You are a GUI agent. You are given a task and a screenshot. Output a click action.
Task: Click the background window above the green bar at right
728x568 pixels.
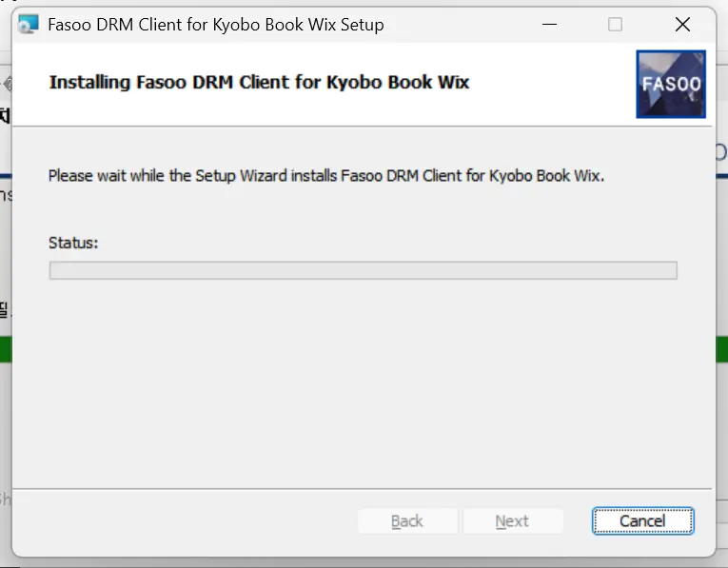721,238
